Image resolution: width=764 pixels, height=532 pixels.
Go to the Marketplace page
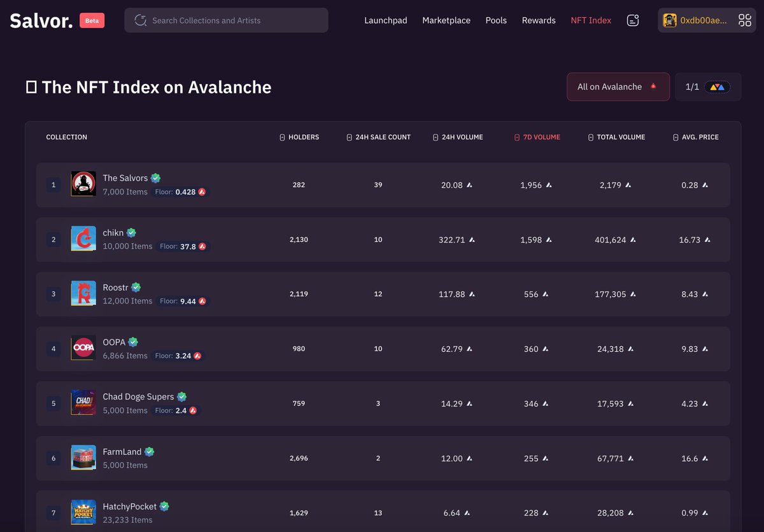(x=446, y=20)
